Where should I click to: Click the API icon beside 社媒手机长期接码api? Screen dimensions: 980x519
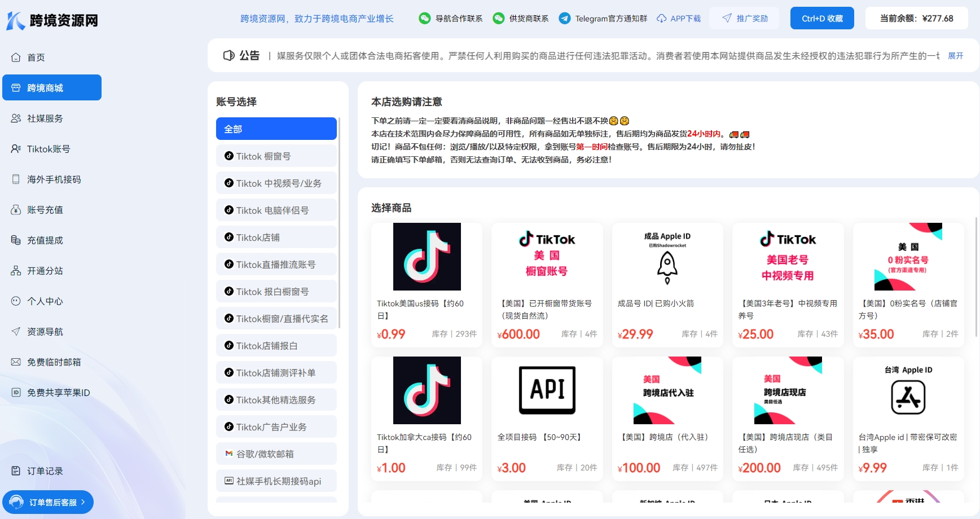click(x=229, y=481)
